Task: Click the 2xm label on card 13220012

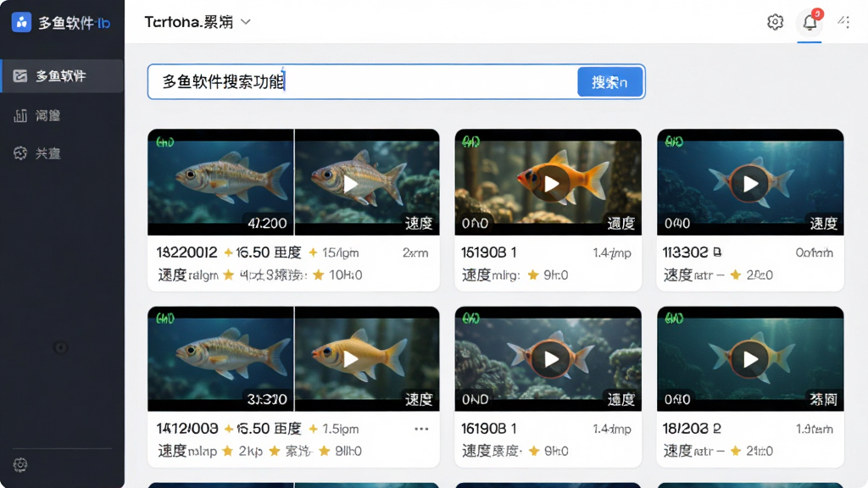Action: click(415, 252)
